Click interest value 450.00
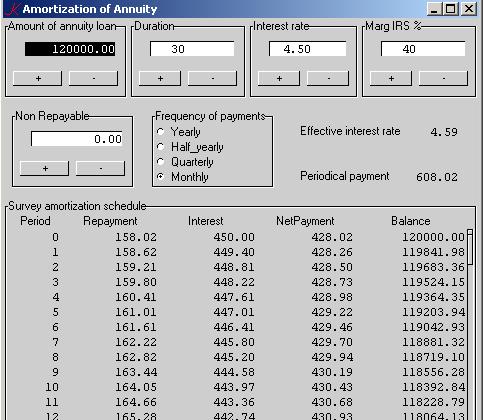 pyautogui.click(x=234, y=237)
